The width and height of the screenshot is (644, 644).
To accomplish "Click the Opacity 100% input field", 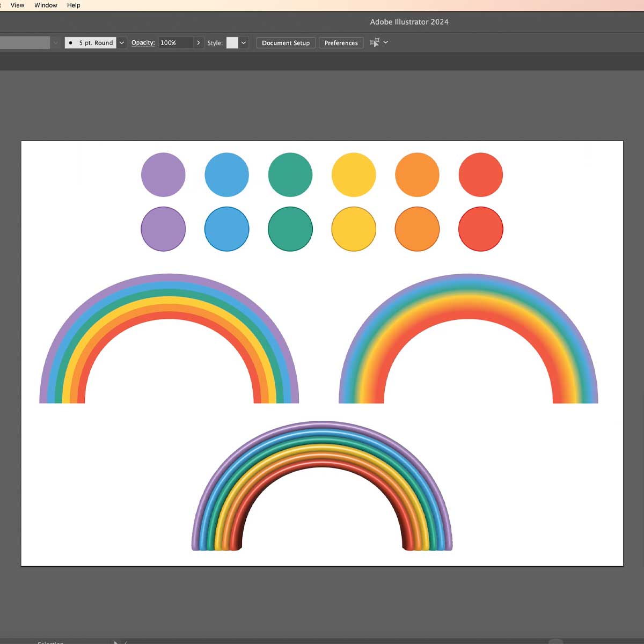I will click(175, 43).
